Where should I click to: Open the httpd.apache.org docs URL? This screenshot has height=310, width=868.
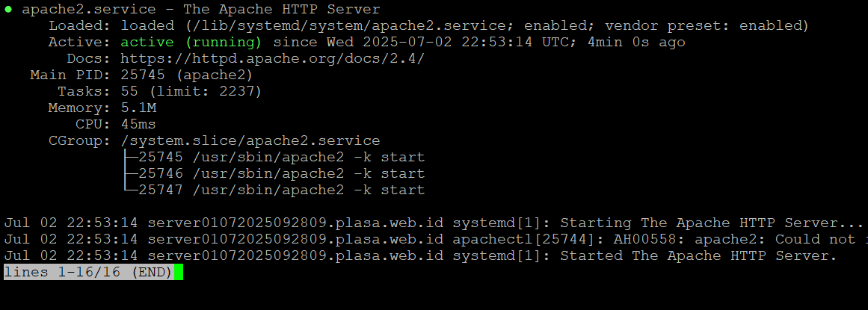(272, 59)
